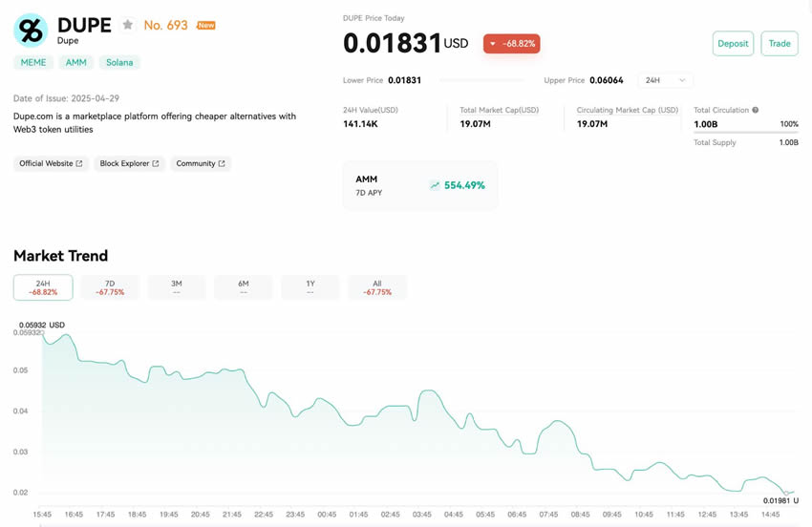Click the Market Trend heading
Screen dimensions: 812x527
coord(60,256)
